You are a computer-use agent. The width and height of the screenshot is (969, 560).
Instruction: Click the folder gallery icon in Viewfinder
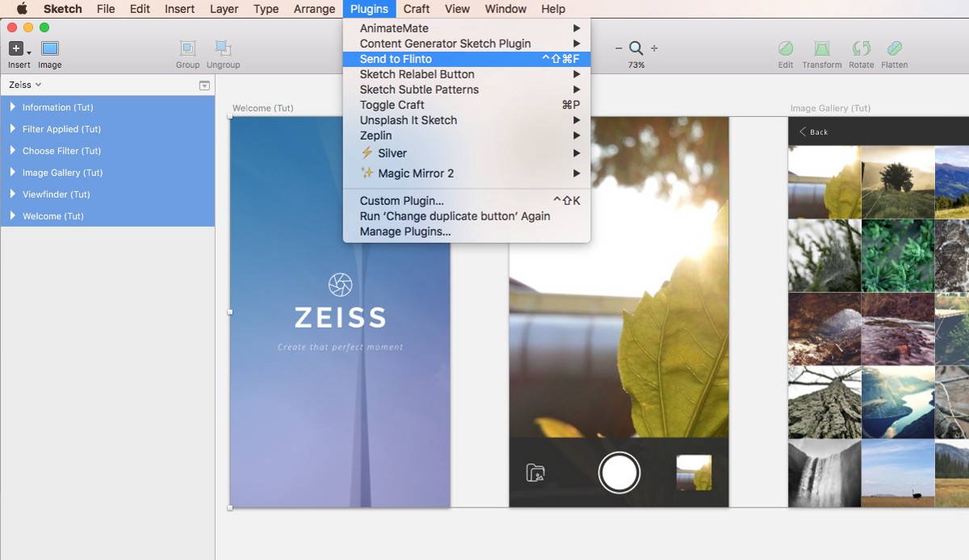point(535,473)
